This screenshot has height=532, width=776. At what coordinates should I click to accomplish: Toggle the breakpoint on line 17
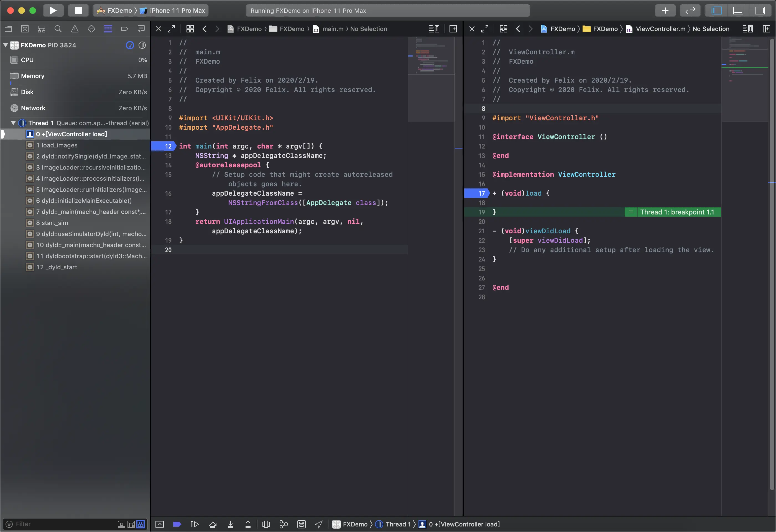point(476,193)
